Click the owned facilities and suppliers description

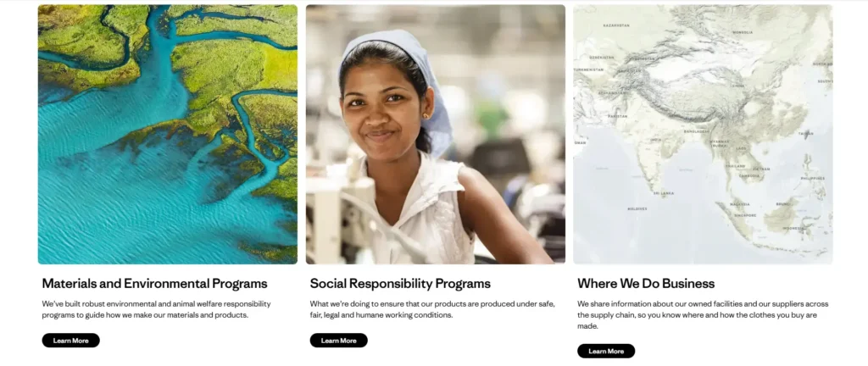[x=703, y=314]
